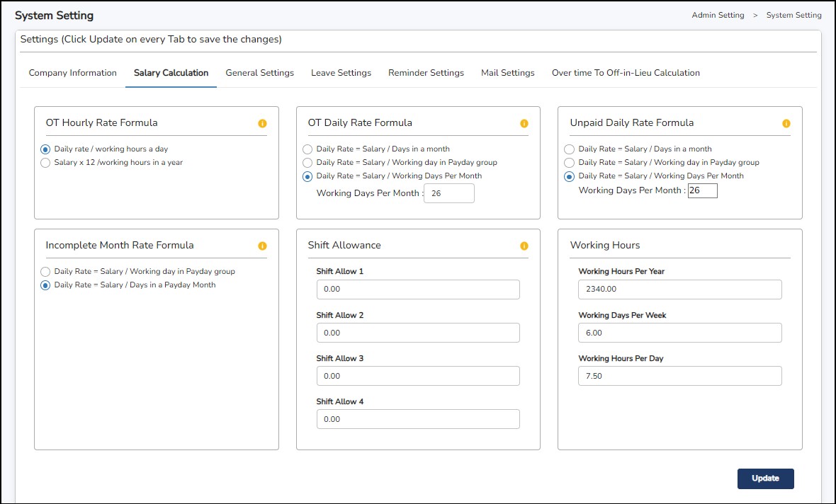Click the Shift Allow 1 input field
The width and height of the screenshot is (836, 504).
pos(417,290)
